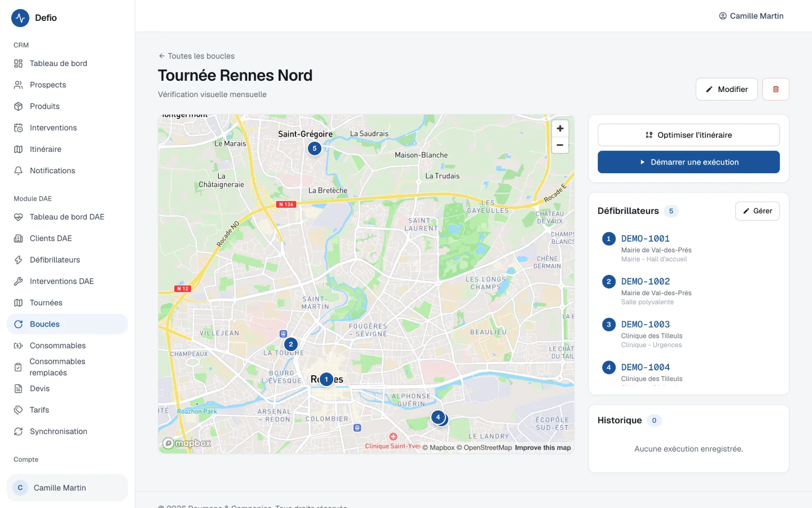
Task: Zoom in on the map
Action: pyautogui.click(x=560, y=129)
